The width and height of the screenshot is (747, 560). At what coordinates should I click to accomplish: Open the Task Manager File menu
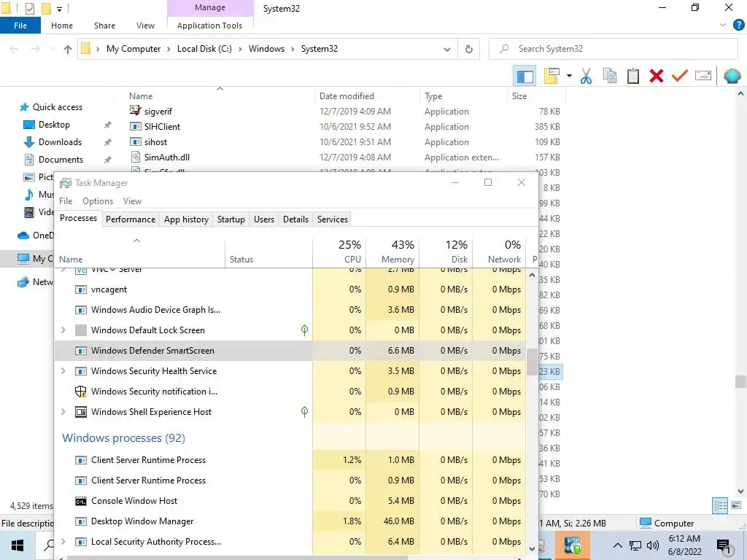[x=66, y=201]
